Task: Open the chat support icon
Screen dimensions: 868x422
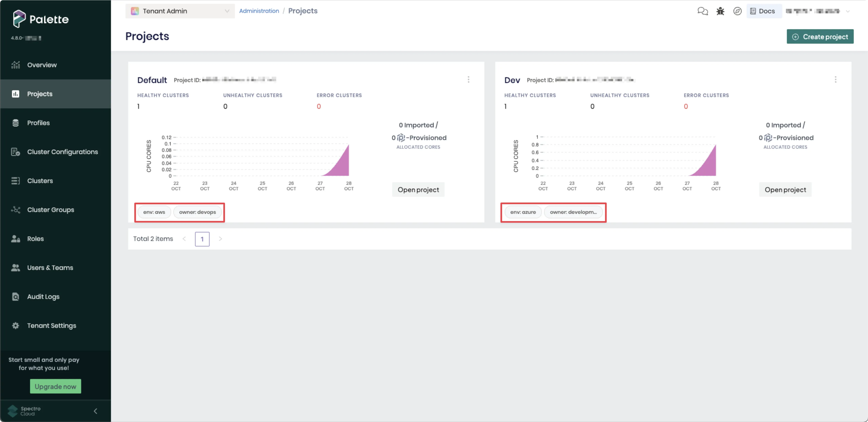Action: point(703,11)
